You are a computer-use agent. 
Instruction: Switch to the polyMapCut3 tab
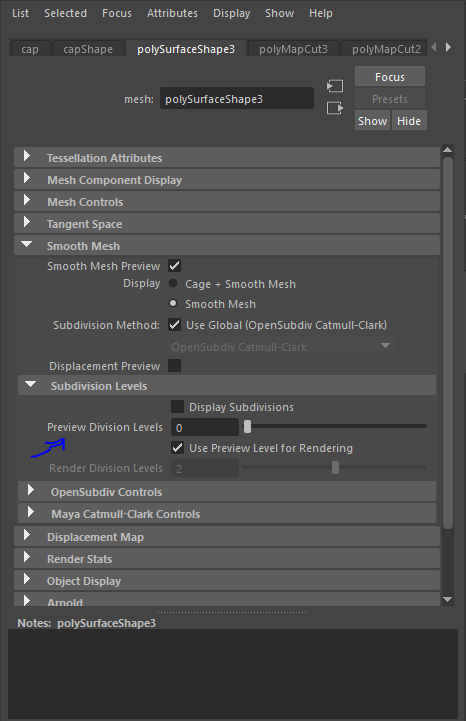[293, 49]
